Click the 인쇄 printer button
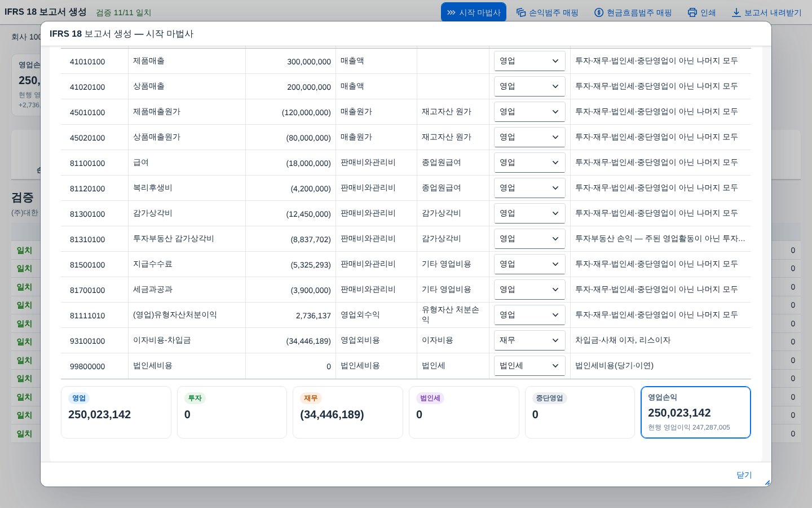Viewport: 812px width, 508px height. pos(701,12)
